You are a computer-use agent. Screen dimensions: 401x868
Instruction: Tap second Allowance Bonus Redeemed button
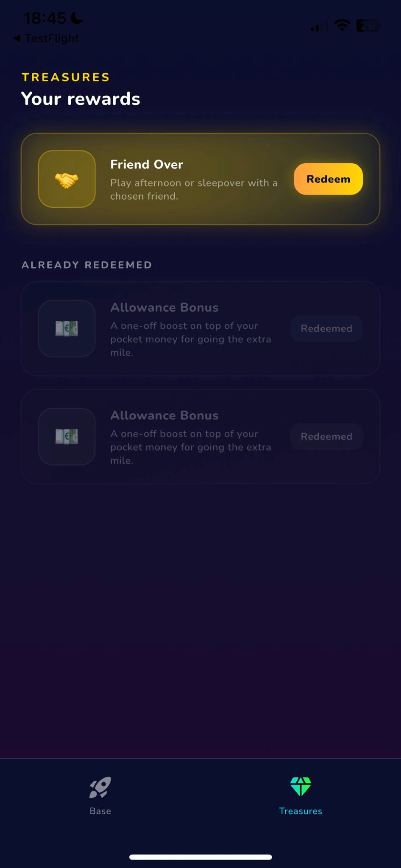point(326,436)
